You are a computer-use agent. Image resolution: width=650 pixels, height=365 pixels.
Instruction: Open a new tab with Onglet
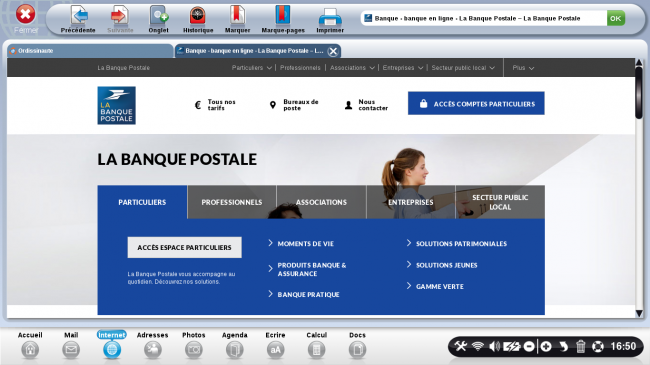[x=158, y=19]
